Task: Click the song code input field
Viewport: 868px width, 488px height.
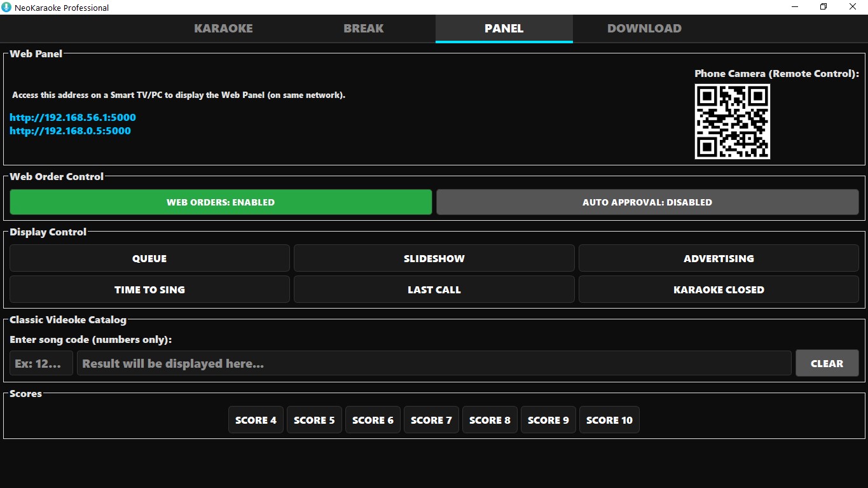Action: pos(41,364)
